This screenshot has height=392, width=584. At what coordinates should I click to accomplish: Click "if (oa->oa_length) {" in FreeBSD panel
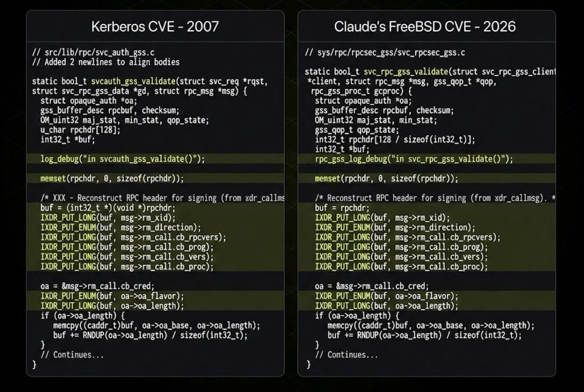tap(357, 316)
